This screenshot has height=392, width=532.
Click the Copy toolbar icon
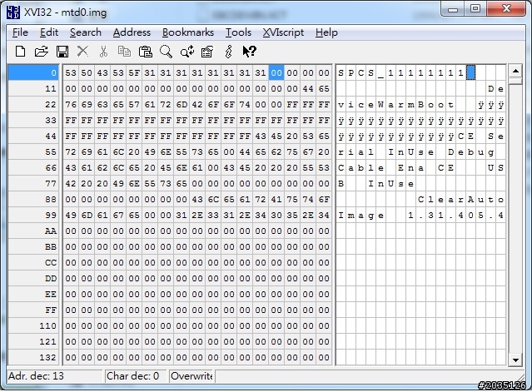click(124, 52)
